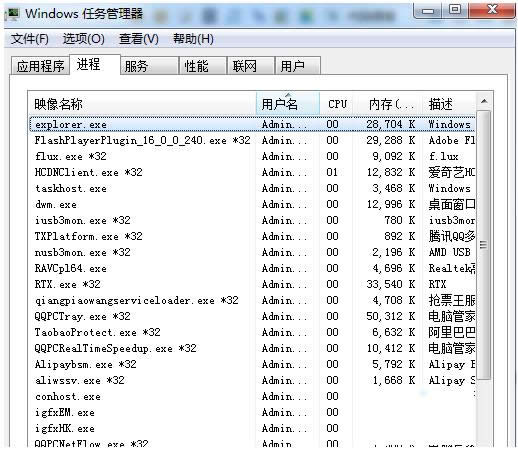518x451 pixels.
Task: Switch to the 性能 tab
Action: coord(203,66)
